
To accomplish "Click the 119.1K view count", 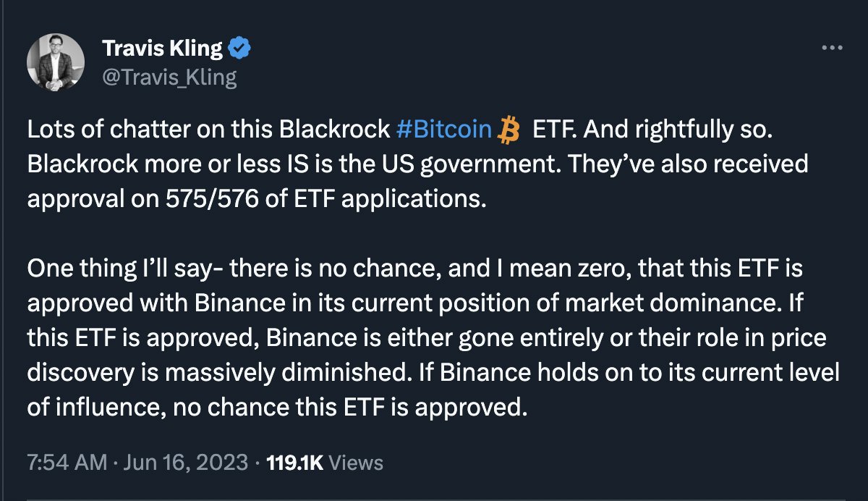I will (x=294, y=462).
